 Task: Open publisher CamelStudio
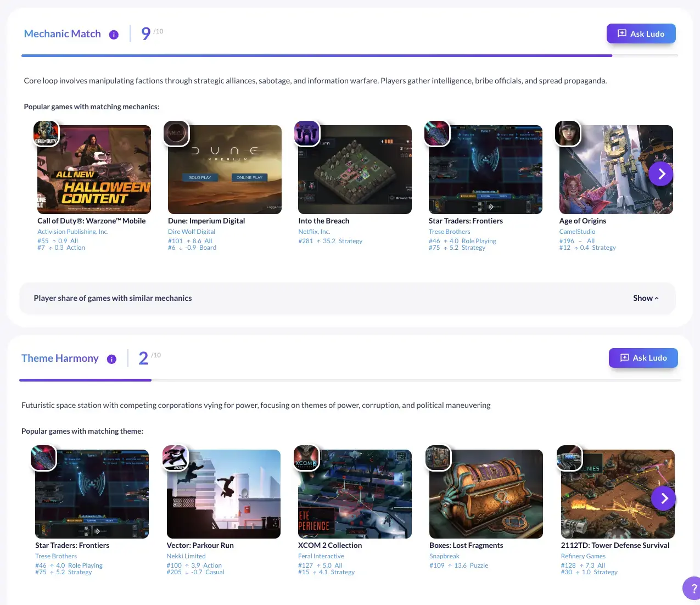tap(577, 232)
